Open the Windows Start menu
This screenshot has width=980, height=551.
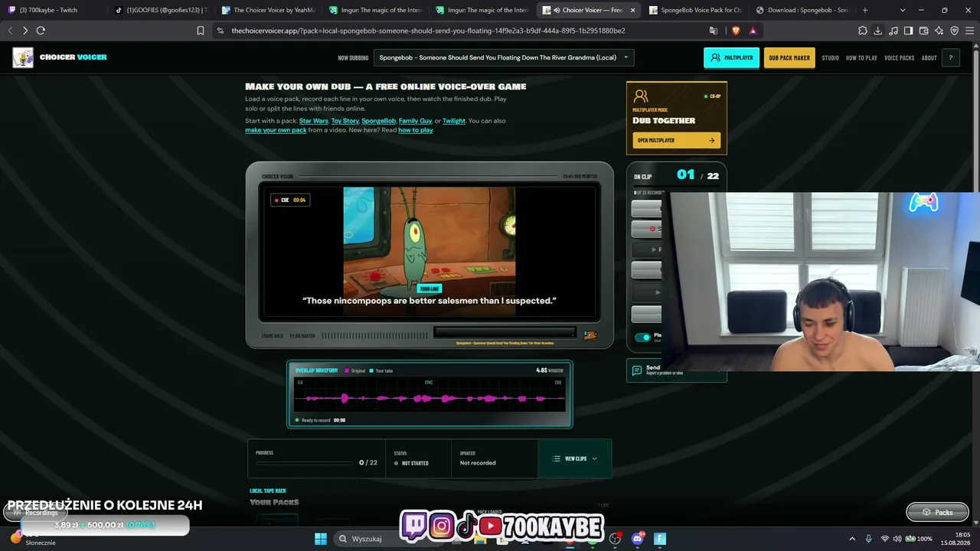[x=321, y=539]
